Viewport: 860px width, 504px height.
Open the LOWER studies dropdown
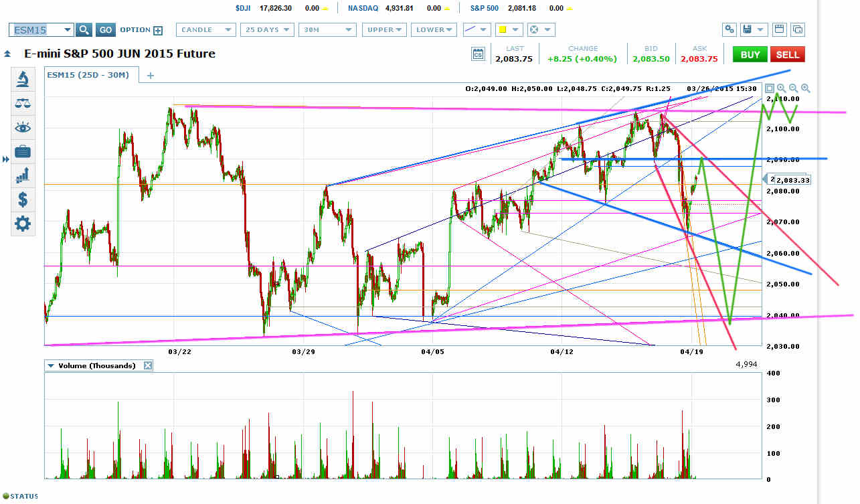[434, 29]
